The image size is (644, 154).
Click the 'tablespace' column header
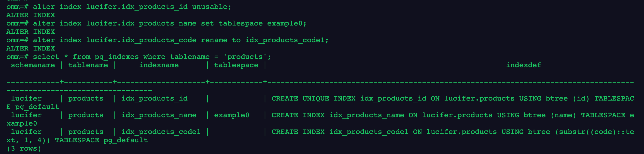(x=236, y=65)
